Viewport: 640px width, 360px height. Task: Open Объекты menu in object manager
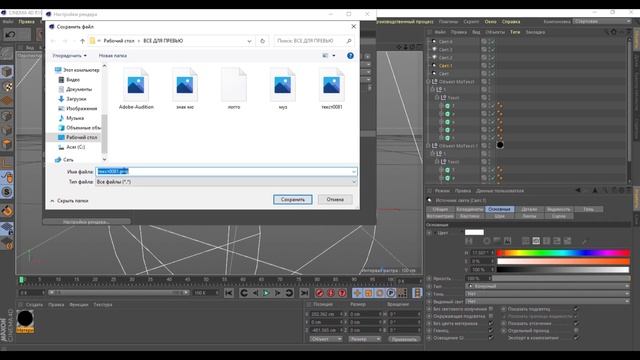click(x=495, y=32)
